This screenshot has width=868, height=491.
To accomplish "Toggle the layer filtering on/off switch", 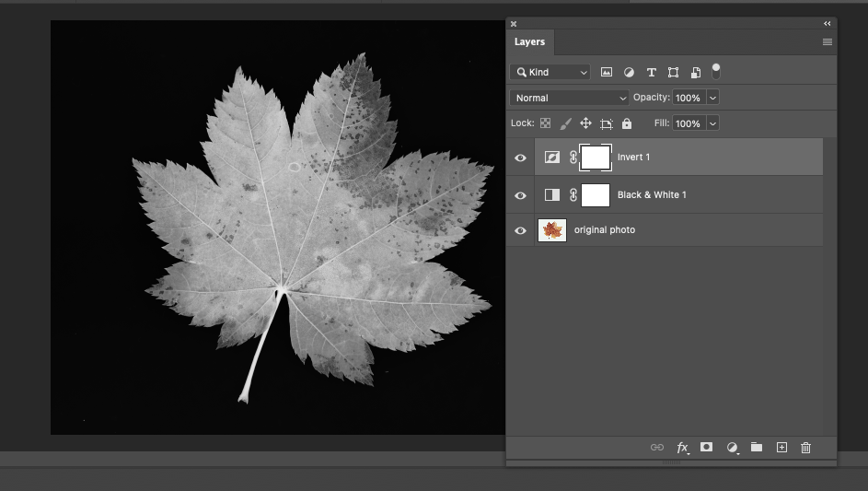I will coord(716,71).
